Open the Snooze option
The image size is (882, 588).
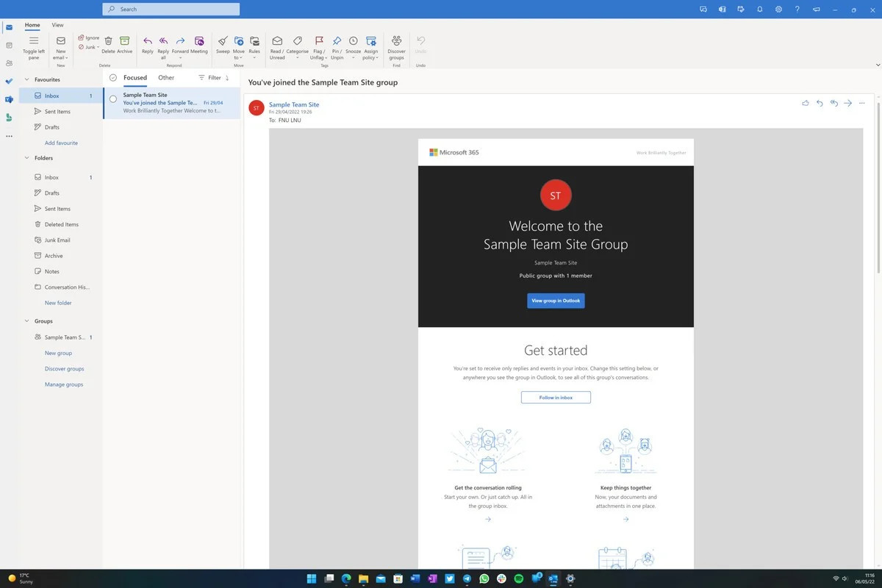point(354,43)
